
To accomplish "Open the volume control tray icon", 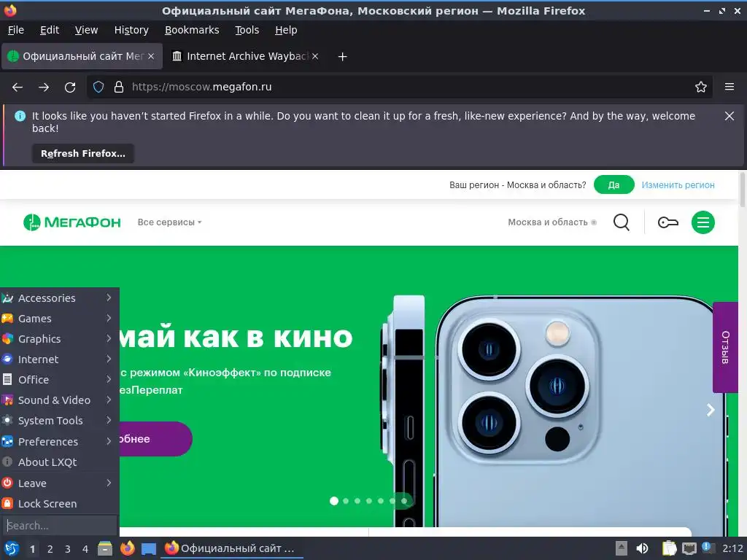I will [x=642, y=548].
